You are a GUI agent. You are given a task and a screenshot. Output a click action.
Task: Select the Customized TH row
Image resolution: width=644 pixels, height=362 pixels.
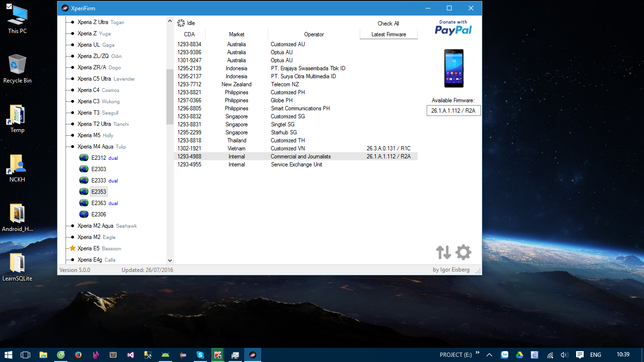coord(296,140)
